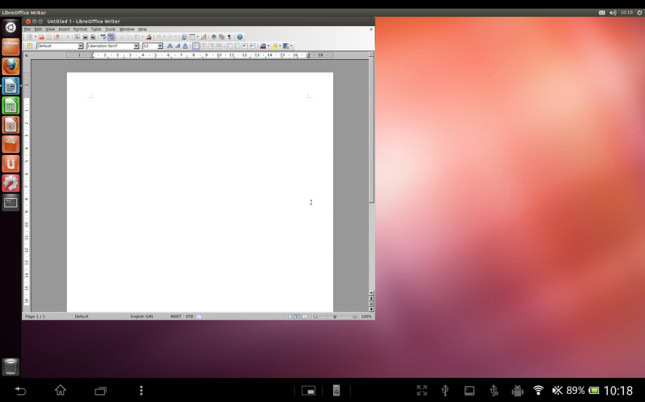The height and width of the screenshot is (402, 645).
Task: Toggle STD selection mode in status bar
Action: pos(188,316)
